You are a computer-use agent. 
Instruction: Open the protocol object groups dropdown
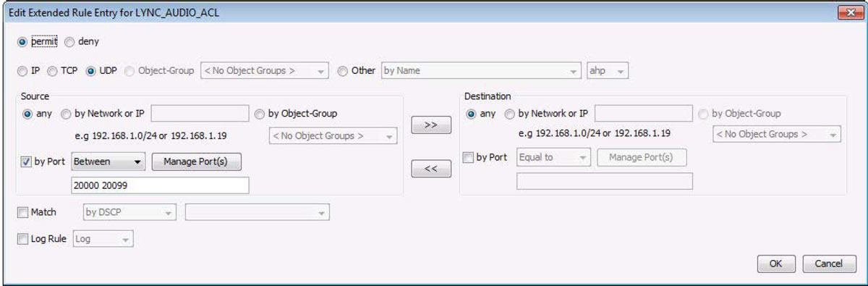point(265,71)
